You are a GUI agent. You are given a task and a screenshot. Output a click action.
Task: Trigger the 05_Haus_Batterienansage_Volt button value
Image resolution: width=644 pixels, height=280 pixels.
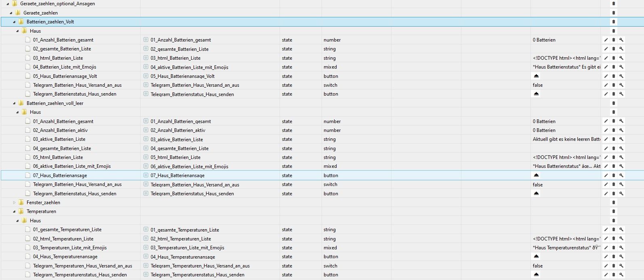pyautogui.click(x=536, y=76)
